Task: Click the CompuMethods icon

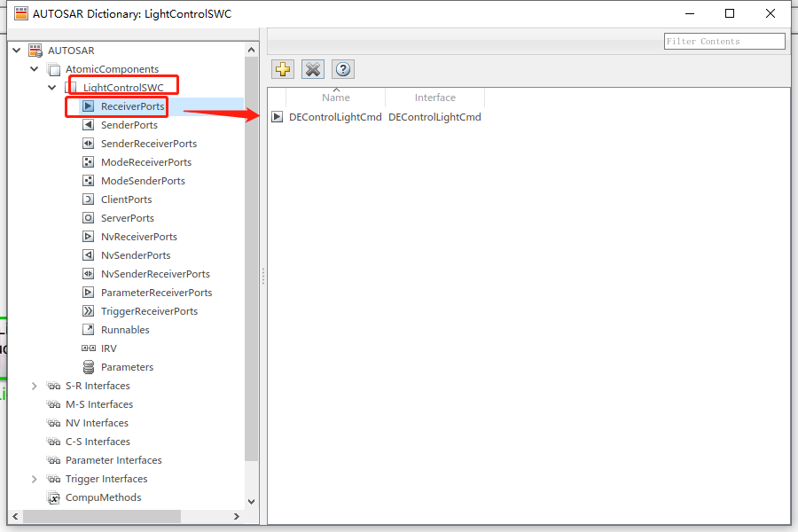Action: tap(53, 497)
